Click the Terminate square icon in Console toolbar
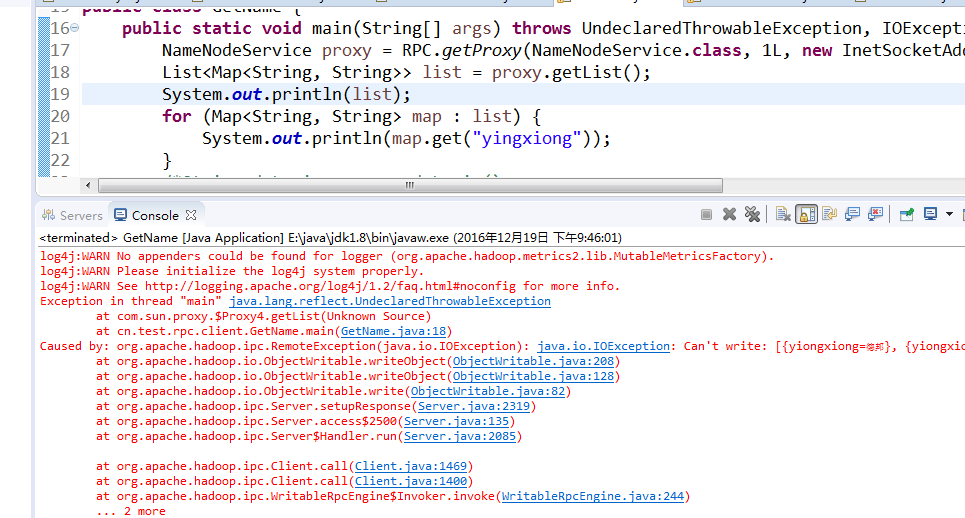 tap(707, 215)
